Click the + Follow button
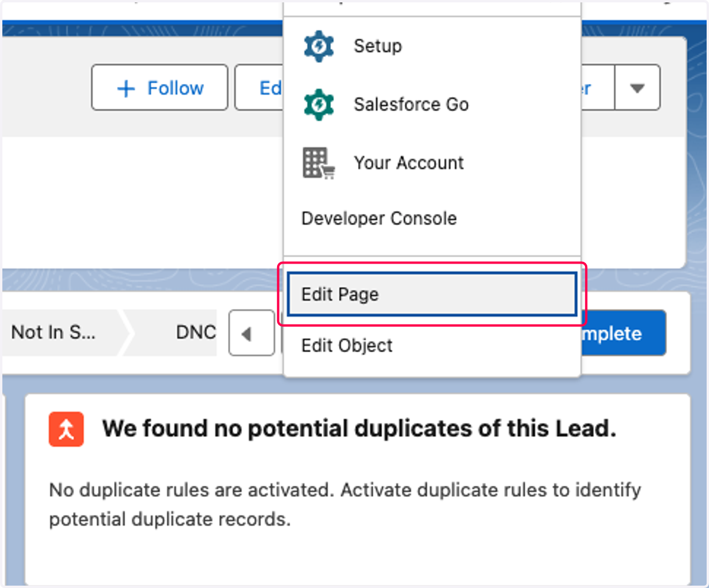Screen dimensions: 709x588 160,87
